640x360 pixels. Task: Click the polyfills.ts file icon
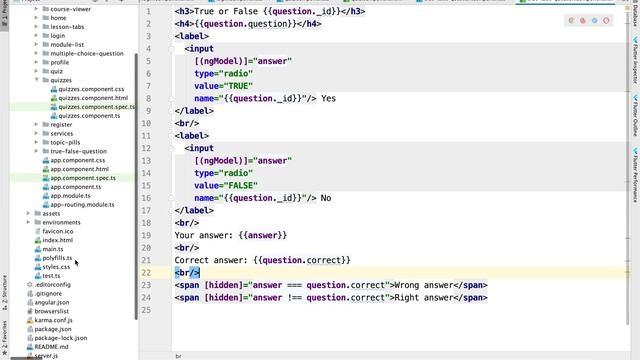click(x=38, y=258)
